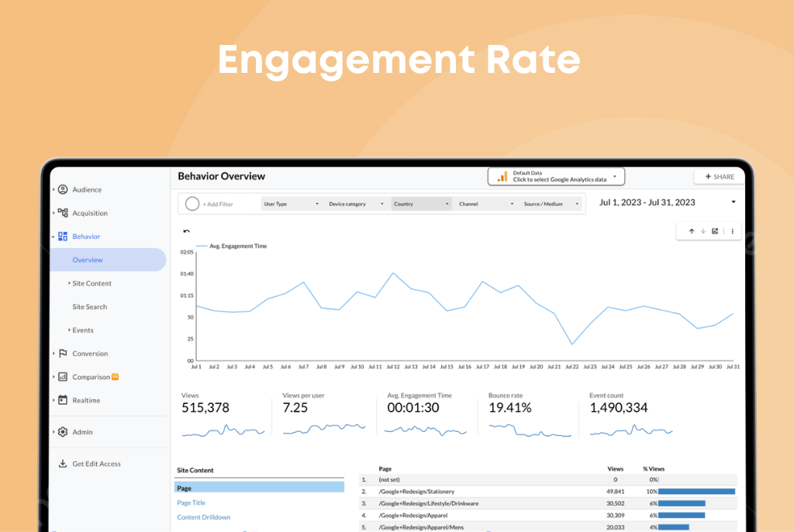Click the chart undo arrow icon
The image size is (794, 532).
pos(186,231)
